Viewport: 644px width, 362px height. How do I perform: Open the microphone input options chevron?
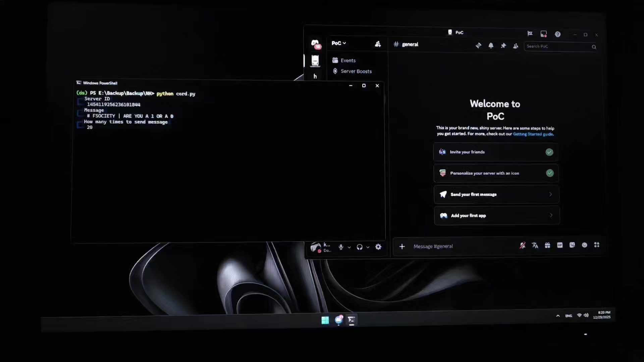tap(349, 247)
